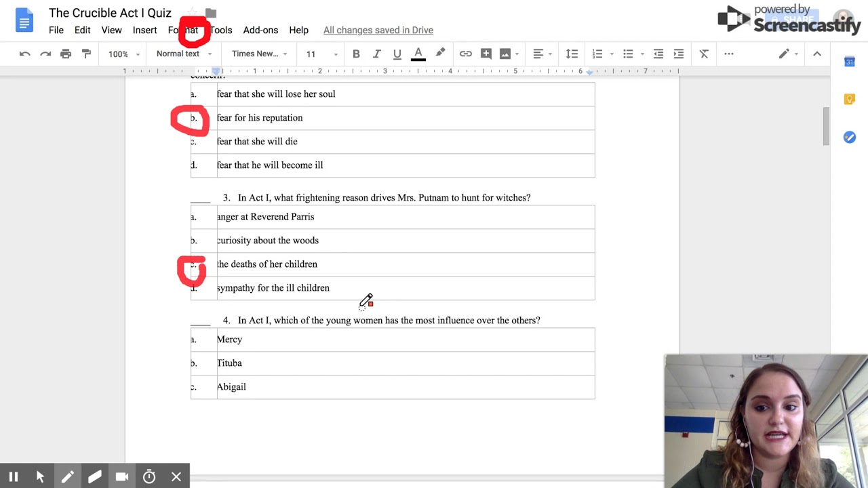Image resolution: width=868 pixels, height=488 pixels.
Task: Toggle Italic formatting
Action: (376, 54)
